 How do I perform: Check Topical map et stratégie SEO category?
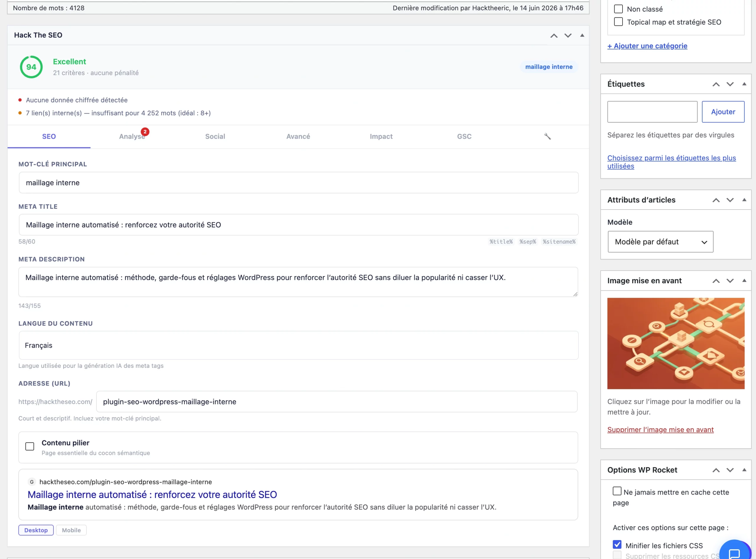[x=618, y=22]
